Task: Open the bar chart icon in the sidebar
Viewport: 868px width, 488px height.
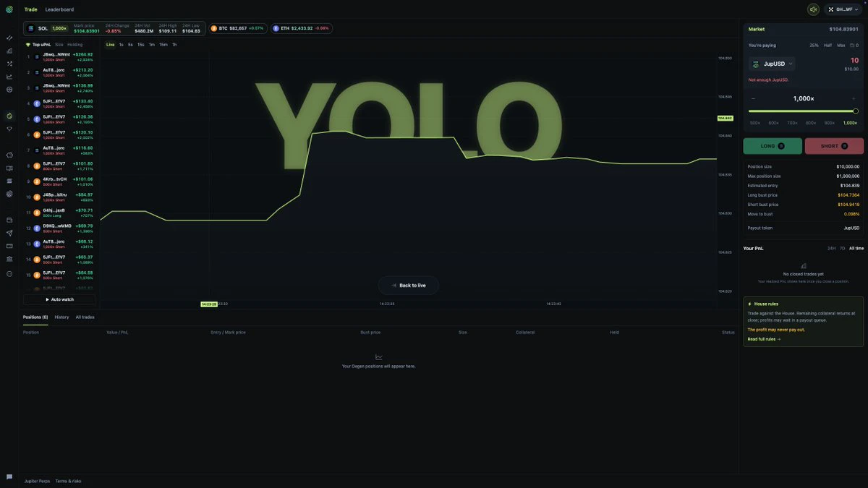Action: tap(9, 51)
